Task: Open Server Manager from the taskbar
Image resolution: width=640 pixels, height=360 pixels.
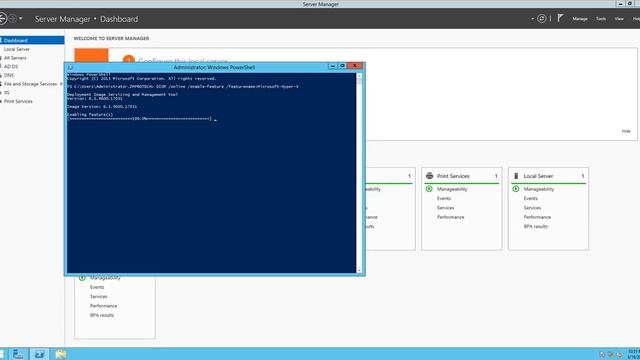Action: tap(18, 354)
